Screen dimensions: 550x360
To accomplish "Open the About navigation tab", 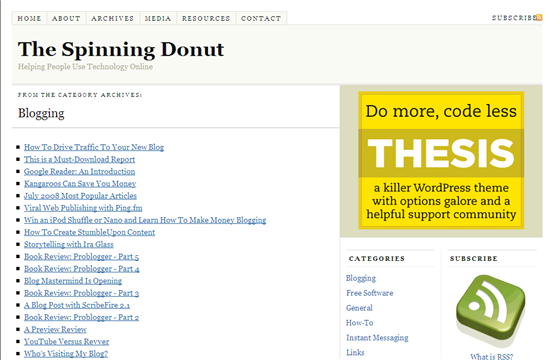I will coord(66,18).
